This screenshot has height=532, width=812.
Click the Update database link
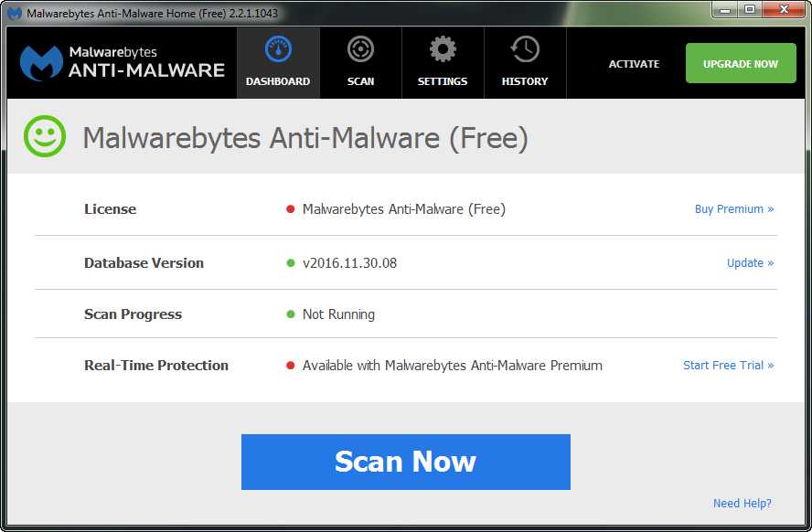coord(750,263)
